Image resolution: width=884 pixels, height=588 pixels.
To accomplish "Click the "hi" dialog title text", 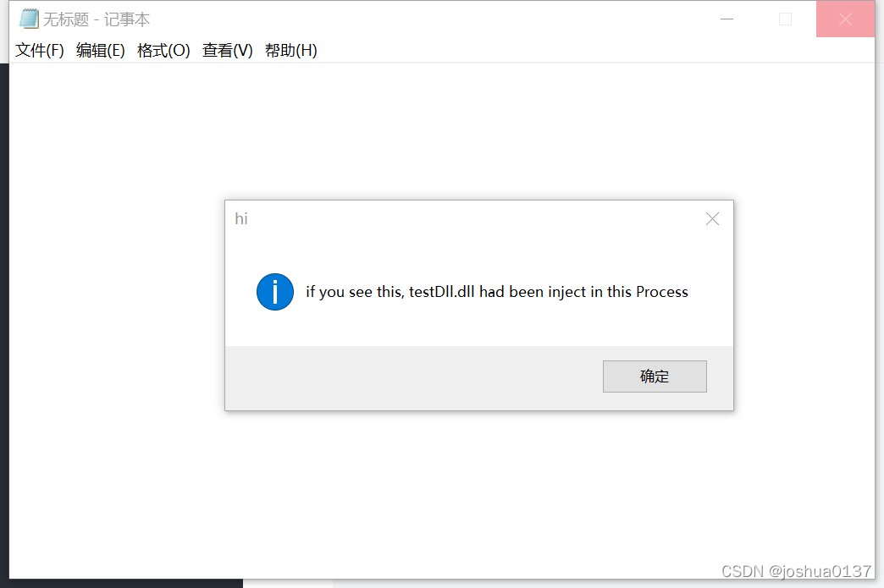I will [x=241, y=218].
